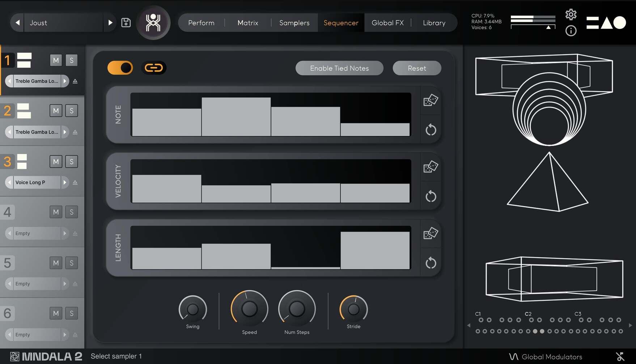Viewport: 636px width, 364px height.
Task: Click the info icon below the gear
Action: [x=571, y=31]
